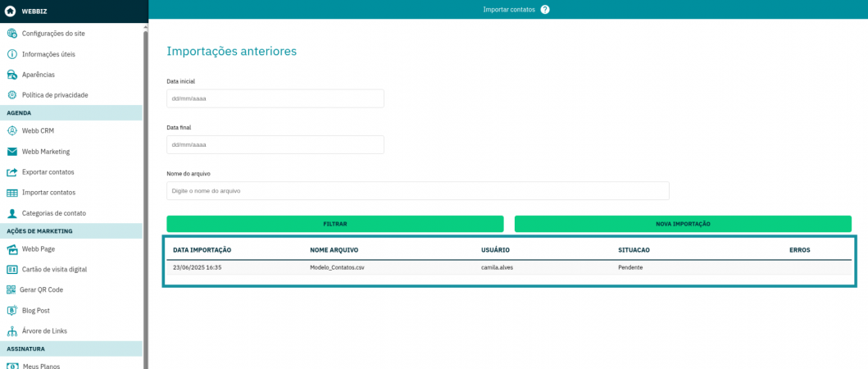Click the Nome do arquivo text field
Screen dimensions: 868x369
click(417, 190)
